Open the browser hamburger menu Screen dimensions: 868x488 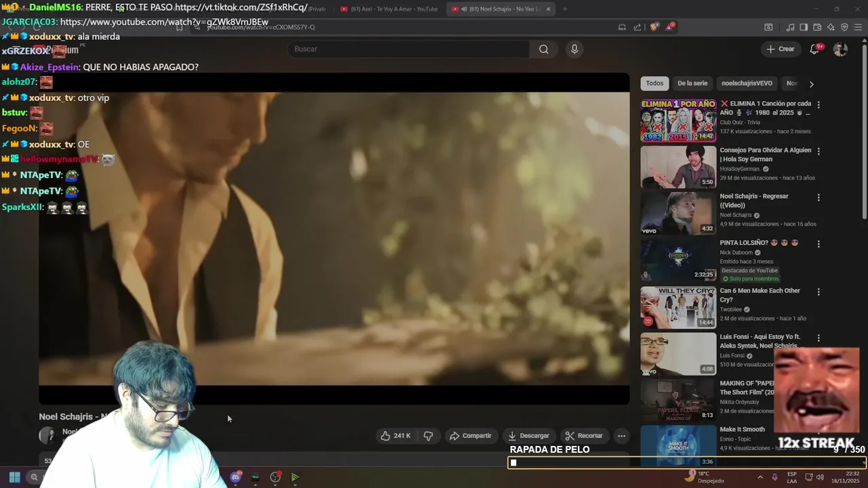pos(858,27)
